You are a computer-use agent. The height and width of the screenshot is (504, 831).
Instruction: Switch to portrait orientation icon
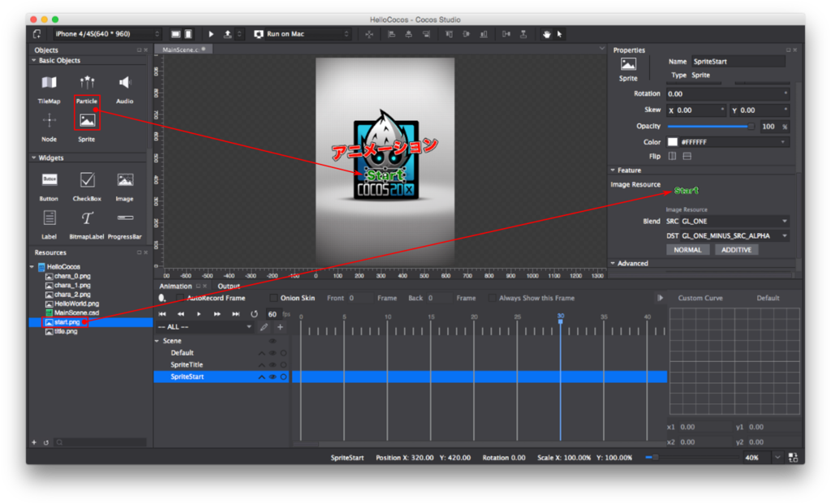click(x=188, y=34)
